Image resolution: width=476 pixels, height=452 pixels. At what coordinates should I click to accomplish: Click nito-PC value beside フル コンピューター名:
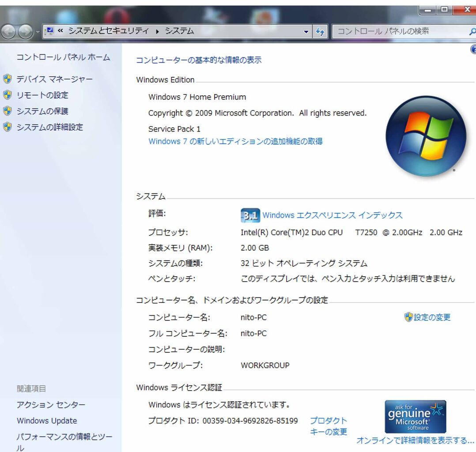(253, 334)
